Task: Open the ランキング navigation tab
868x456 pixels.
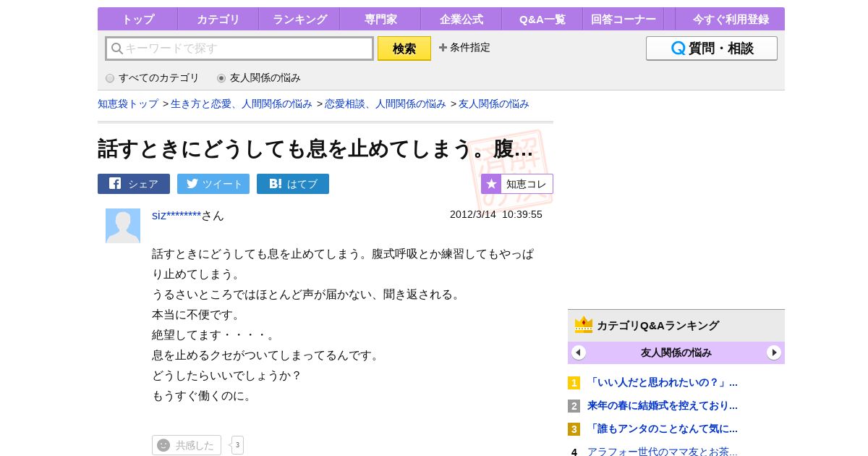Action: coord(299,20)
